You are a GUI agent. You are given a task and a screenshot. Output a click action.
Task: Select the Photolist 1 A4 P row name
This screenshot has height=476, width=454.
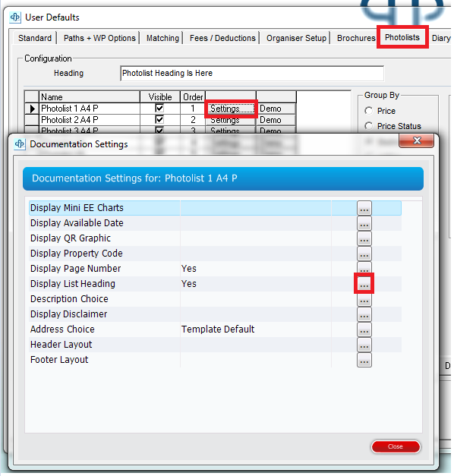90,109
